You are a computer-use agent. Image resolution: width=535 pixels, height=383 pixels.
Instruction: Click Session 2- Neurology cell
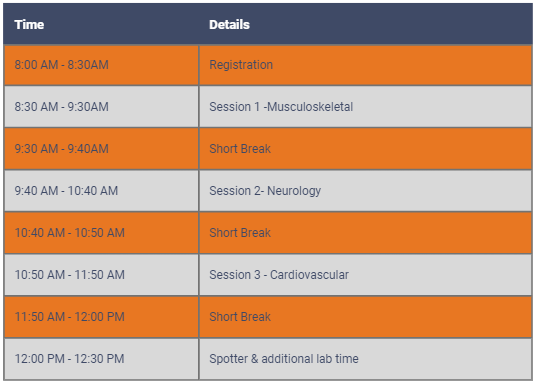click(x=365, y=191)
